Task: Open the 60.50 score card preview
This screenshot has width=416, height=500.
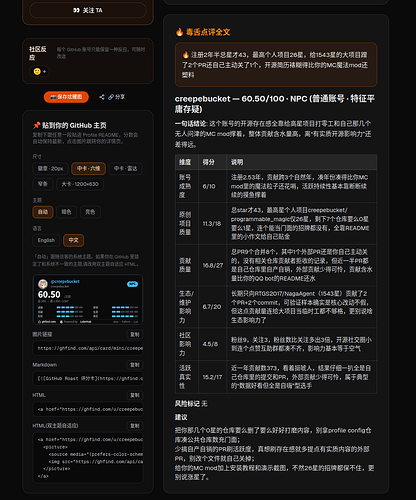Action: click(x=88, y=300)
